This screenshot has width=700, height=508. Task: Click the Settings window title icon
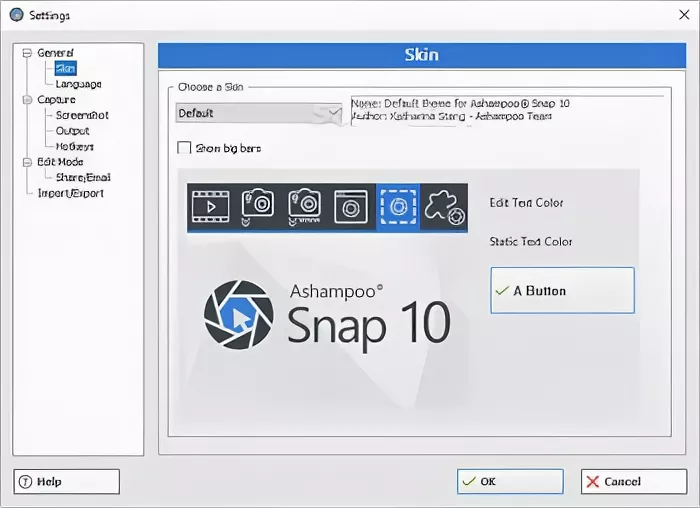(x=15, y=16)
